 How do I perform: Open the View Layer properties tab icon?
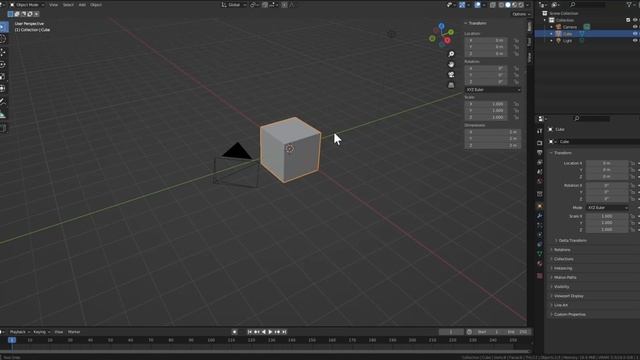(540, 162)
